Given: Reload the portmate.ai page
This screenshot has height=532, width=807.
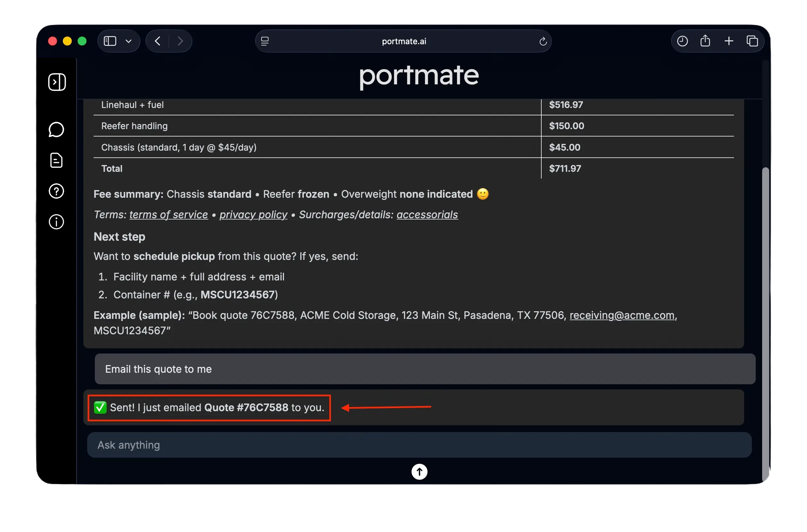Looking at the screenshot, I should click(x=543, y=41).
